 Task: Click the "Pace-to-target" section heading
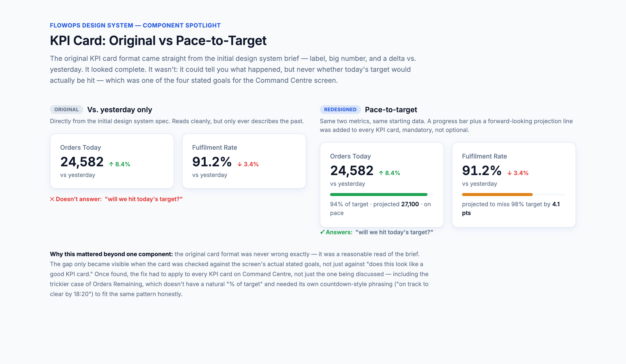[x=391, y=110]
